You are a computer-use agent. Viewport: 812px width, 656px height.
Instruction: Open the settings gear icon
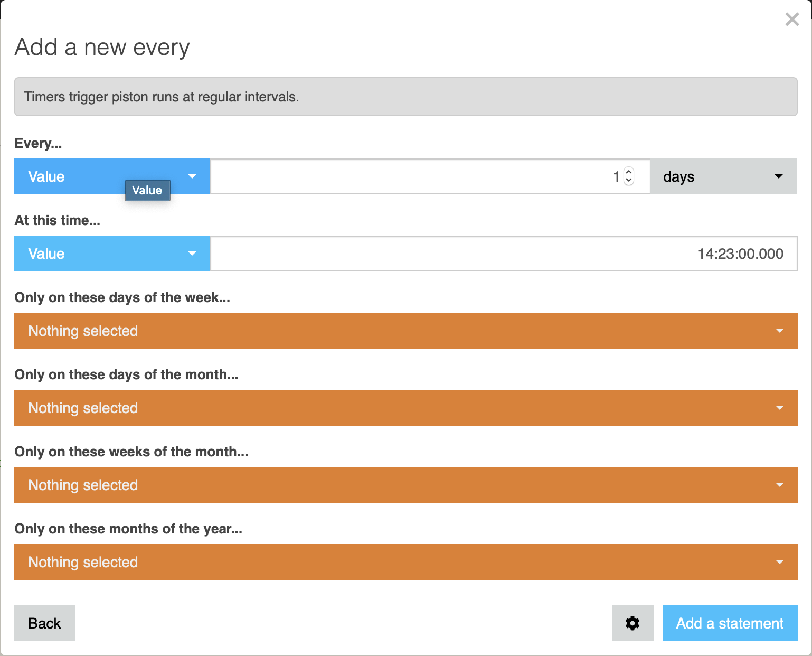632,623
